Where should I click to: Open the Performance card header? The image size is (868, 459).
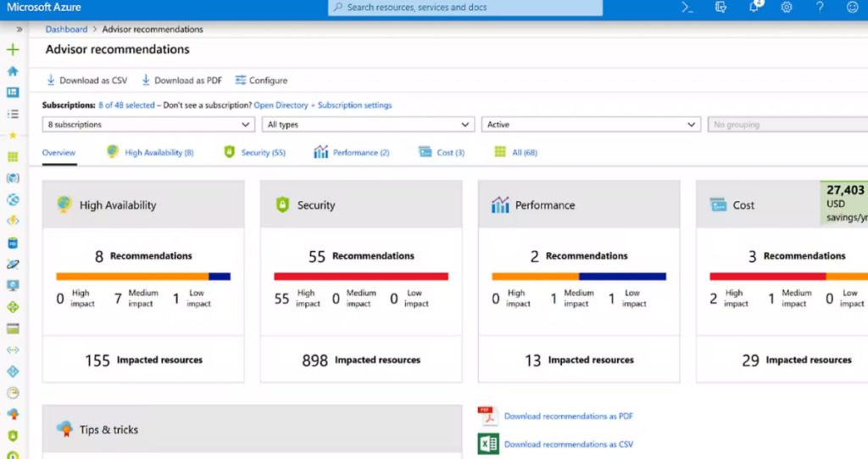tap(579, 204)
